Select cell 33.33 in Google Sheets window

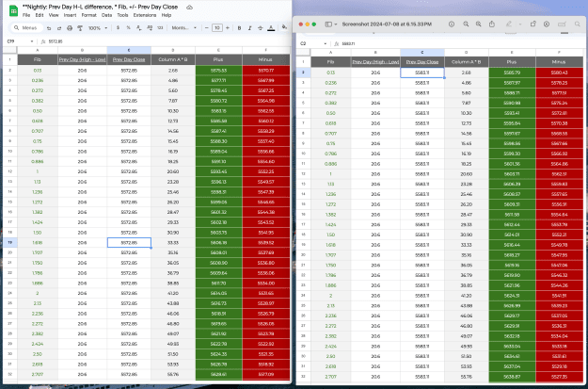pos(173,243)
